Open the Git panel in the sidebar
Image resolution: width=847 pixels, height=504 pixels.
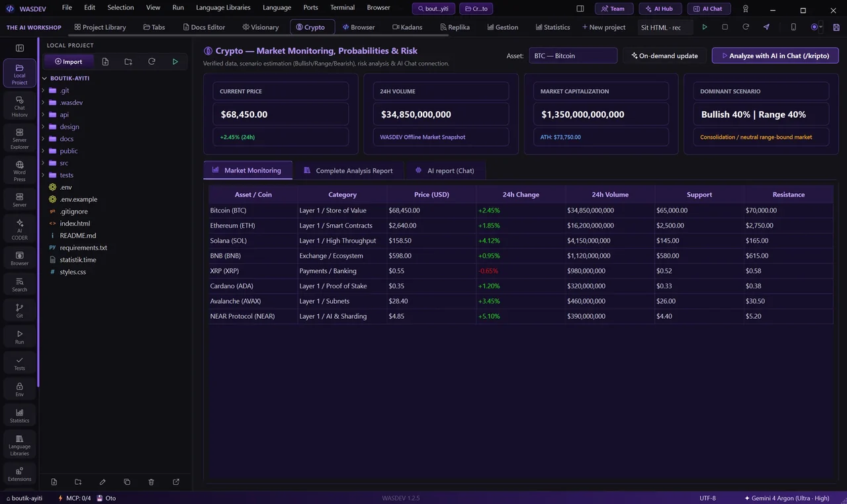(20, 310)
